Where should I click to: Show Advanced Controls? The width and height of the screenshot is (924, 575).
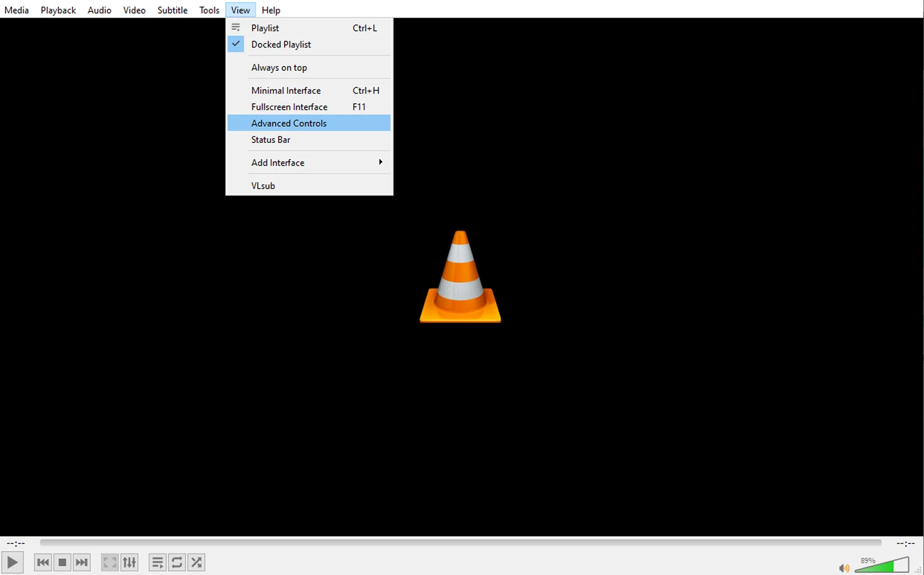[309, 123]
